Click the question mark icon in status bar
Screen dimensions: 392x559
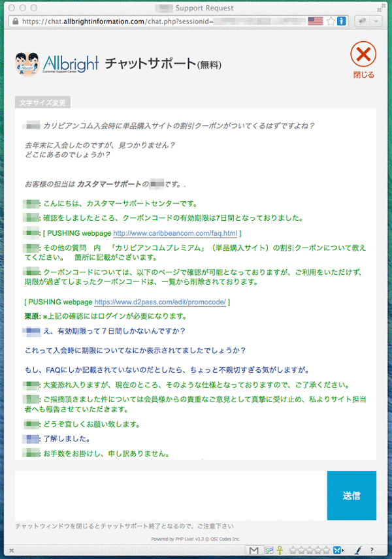(372, 551)
